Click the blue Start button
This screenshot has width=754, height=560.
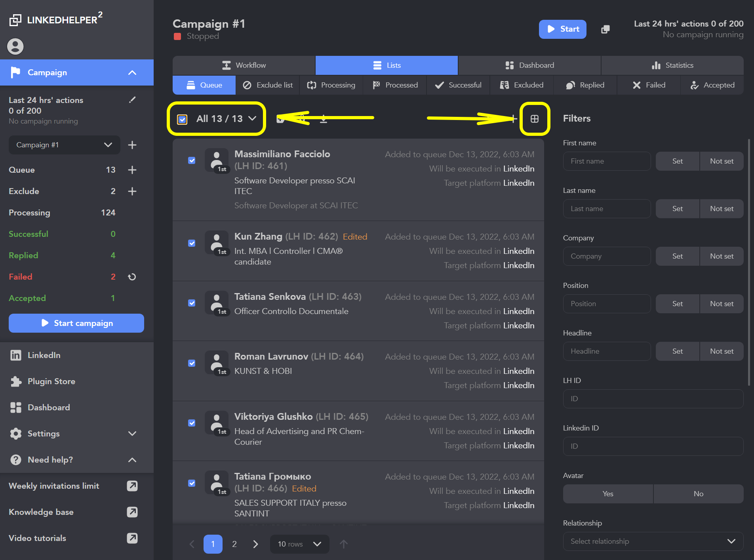(x=563, y=29)
